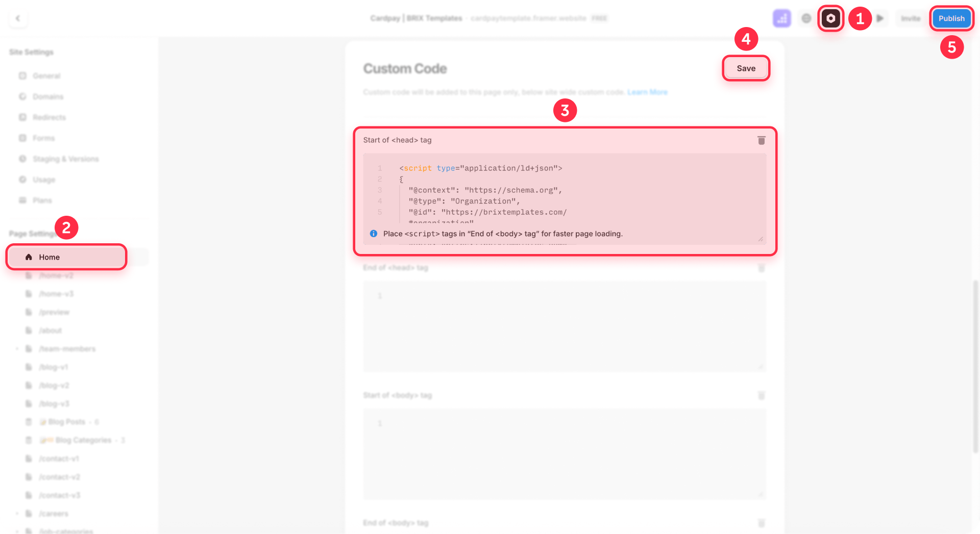Click the Start of head editor resize handle
Image resolution: width=980 pixels, height=534 pixels.
tap(761, 239)
